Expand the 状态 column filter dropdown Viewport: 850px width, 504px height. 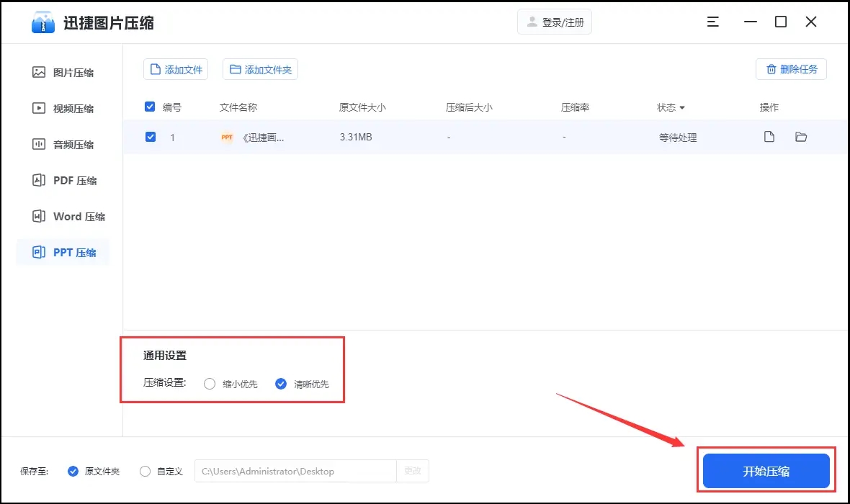[681, 108]
